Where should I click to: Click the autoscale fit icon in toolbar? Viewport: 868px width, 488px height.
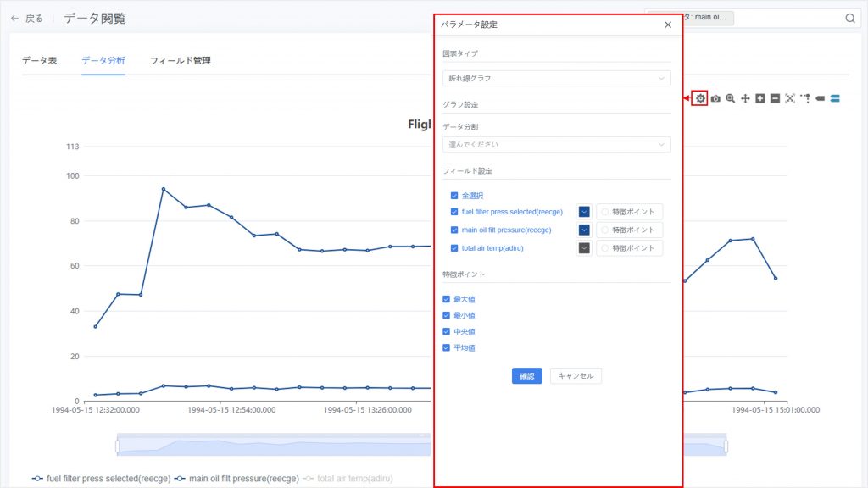pos(790,98)
